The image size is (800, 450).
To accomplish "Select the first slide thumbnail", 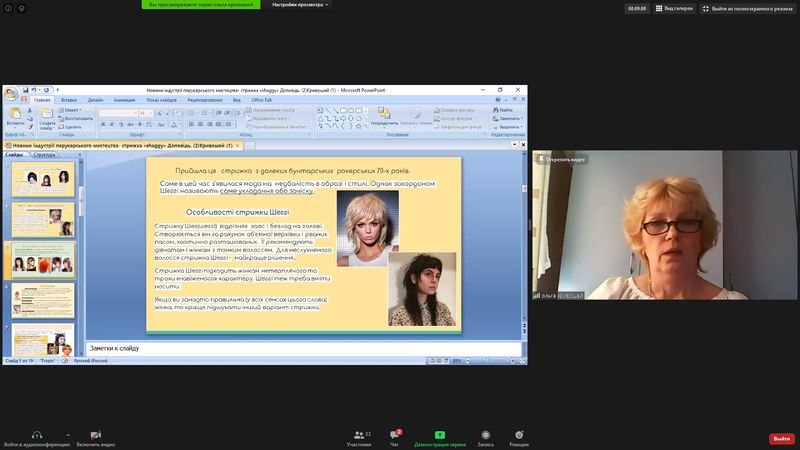I will 43,179.
